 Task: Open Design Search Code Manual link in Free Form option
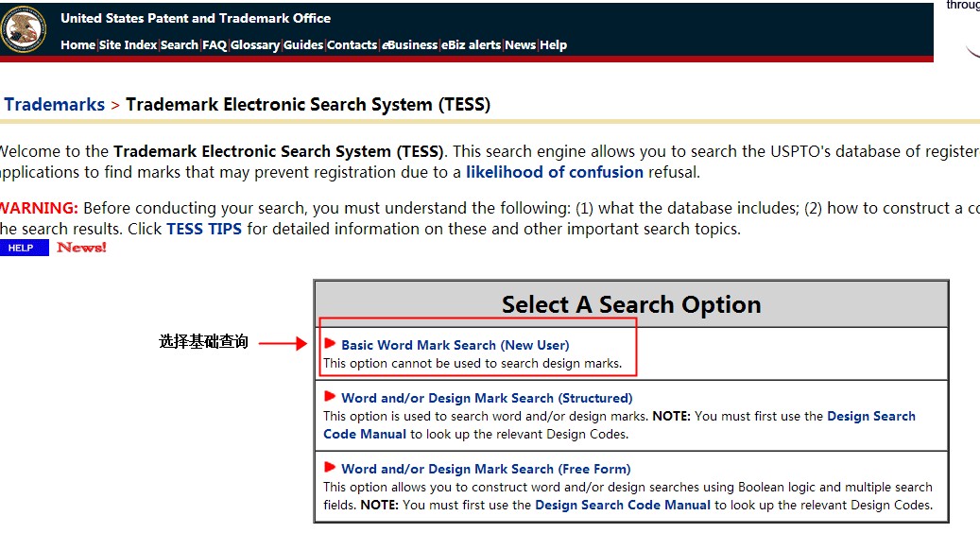[x=622, y=505]
